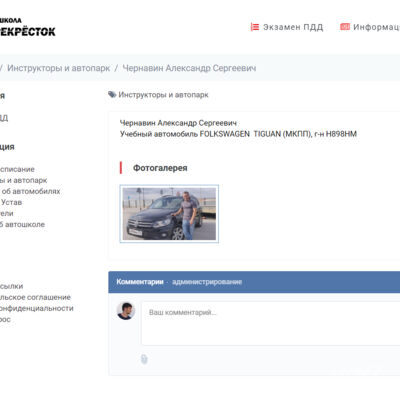Open the instructor's car photo thumbnail

(169, 214)
